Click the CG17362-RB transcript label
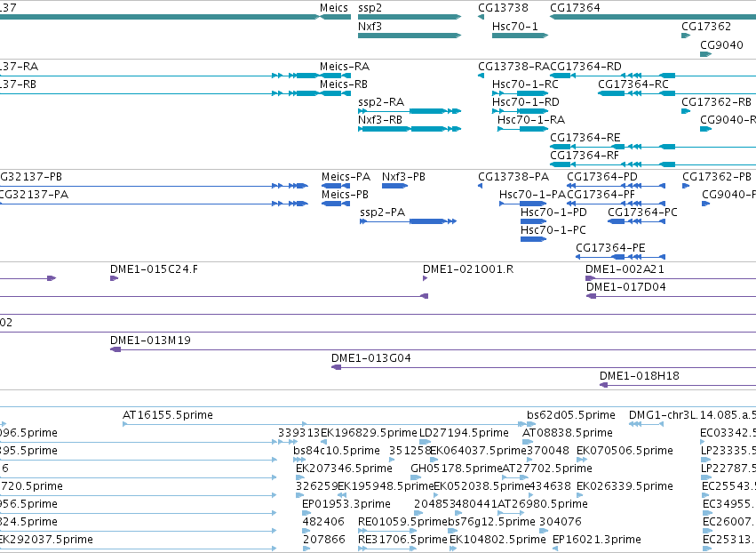This screenshot has height=553, width=756. [x=716, y=102]
